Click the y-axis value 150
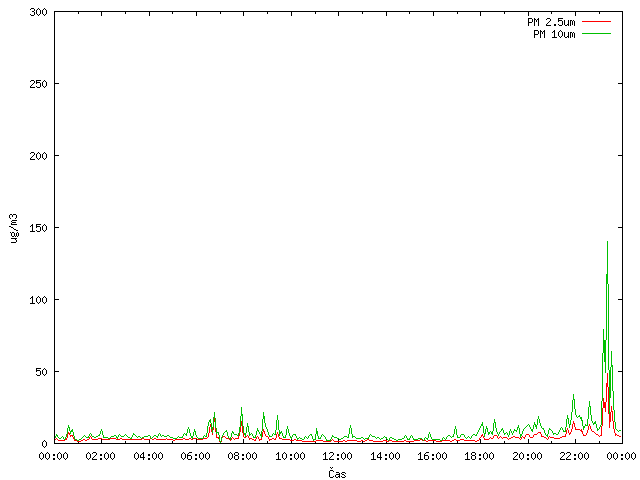Image resolution: width=640 pixels, height=480 pixels. (38, 228)
